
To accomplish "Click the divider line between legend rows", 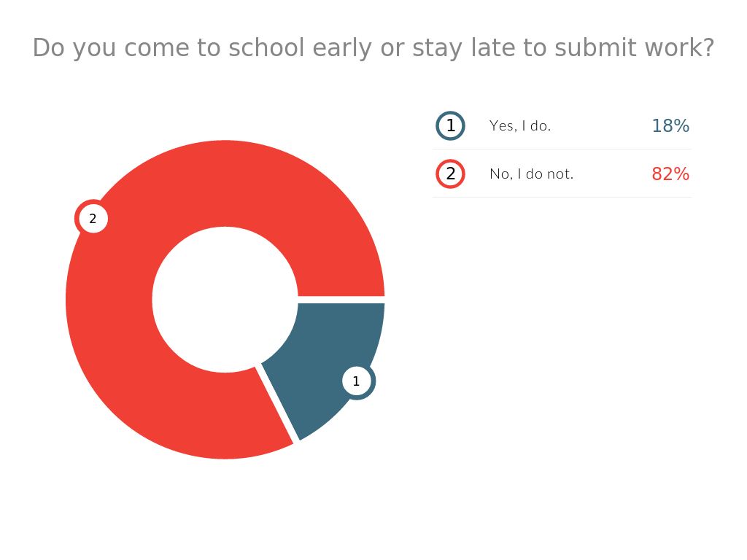I will (562, 149).
